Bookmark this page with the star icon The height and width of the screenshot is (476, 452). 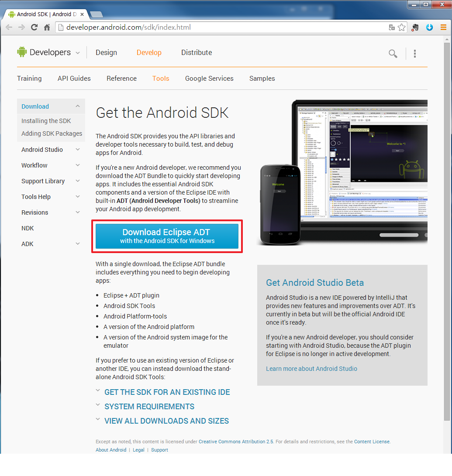tap(401, 27)
